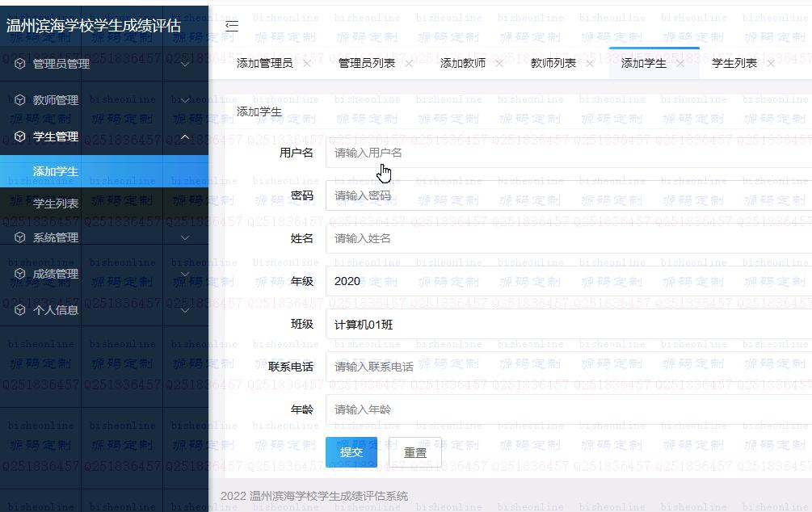
Task: Select the 添加学生 tab
Action: (644, 63)
